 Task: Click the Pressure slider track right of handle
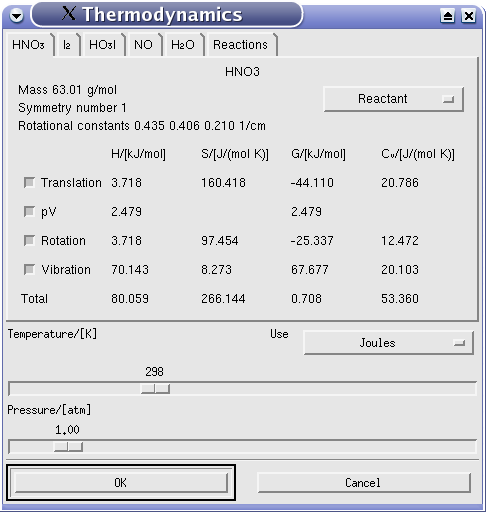(279, 447)
